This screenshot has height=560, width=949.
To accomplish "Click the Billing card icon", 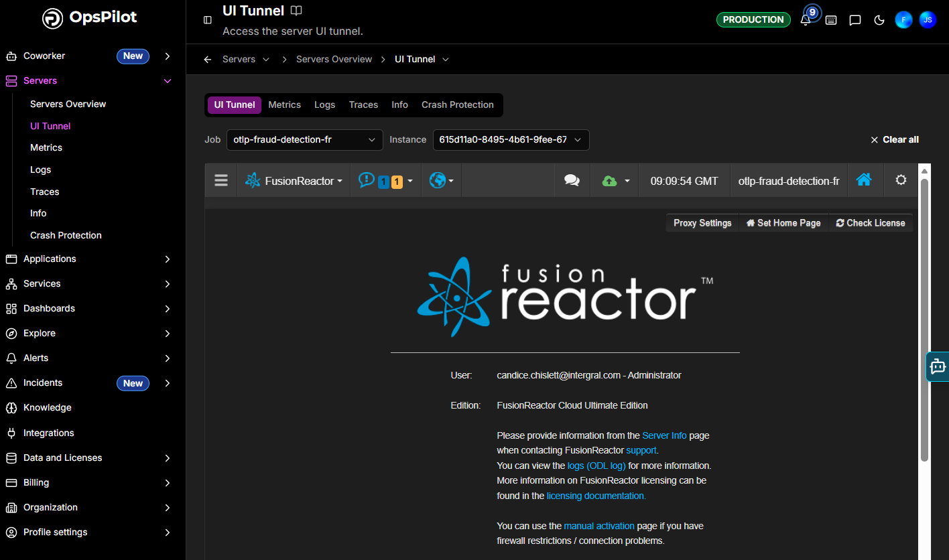I will (x=11, y=483).
